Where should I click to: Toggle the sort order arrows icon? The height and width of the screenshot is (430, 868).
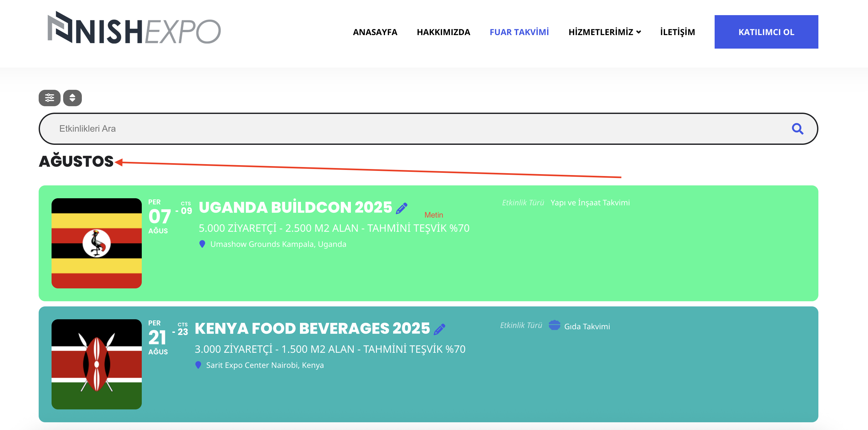pos(72,98)
